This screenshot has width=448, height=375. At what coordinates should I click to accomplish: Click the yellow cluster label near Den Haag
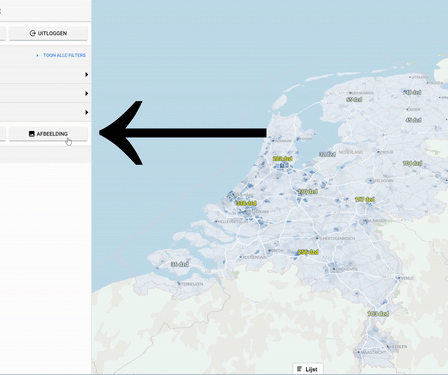(246, 203)
